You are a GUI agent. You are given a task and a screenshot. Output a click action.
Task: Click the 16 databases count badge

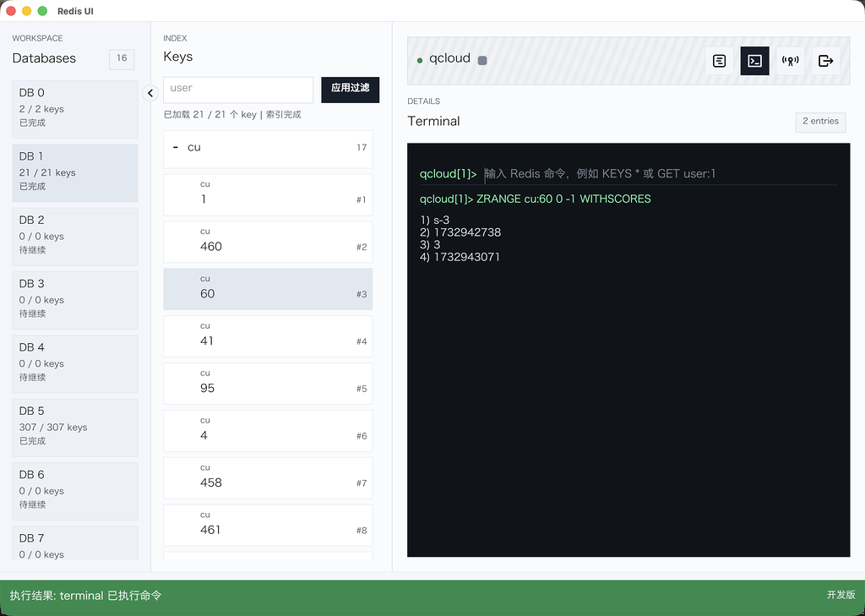122,58
